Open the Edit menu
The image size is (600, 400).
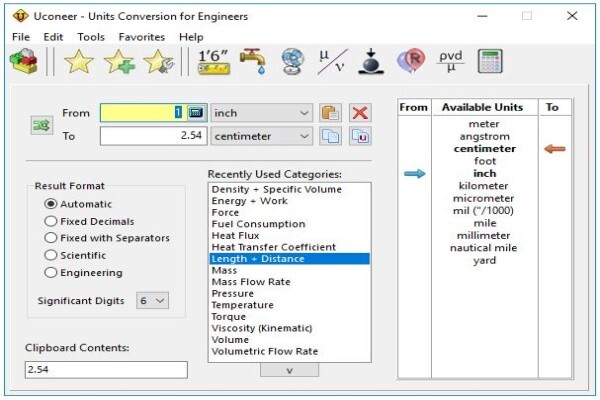pos(53,37)
